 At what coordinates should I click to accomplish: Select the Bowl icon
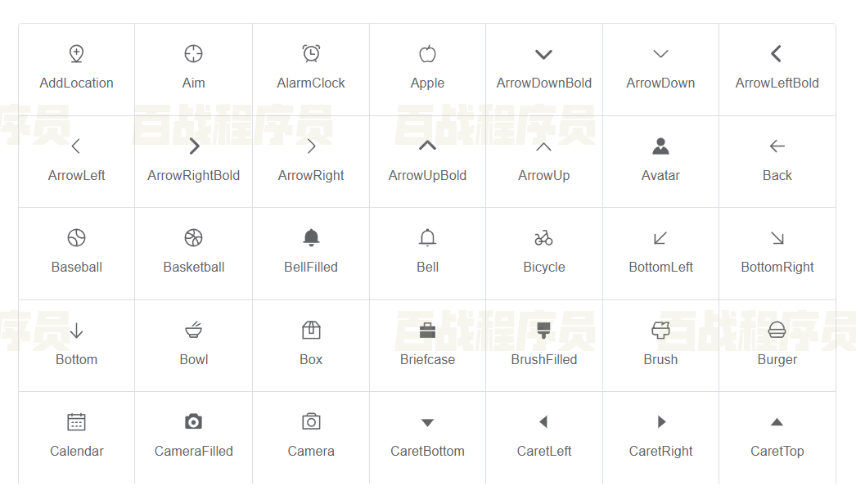pos(193,331)
